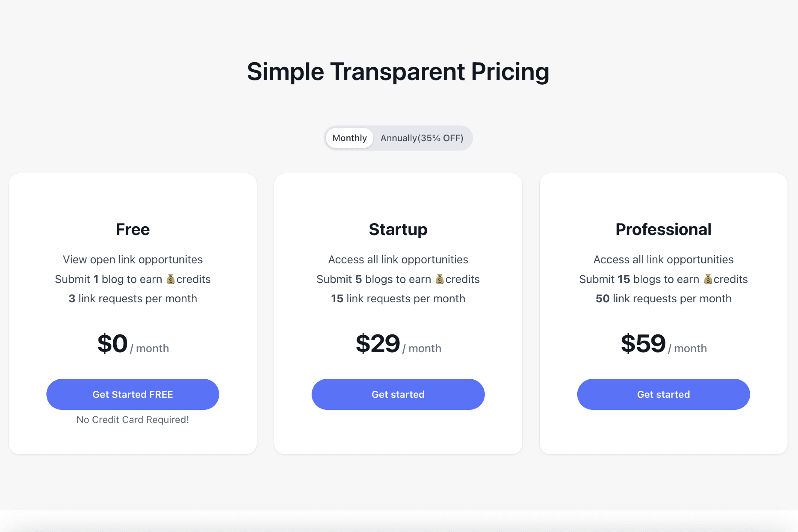Viewport: 798px width, 532px height.
Task: Click the money bag credits icon in Free plan
Action: click(x=171, y=279)
